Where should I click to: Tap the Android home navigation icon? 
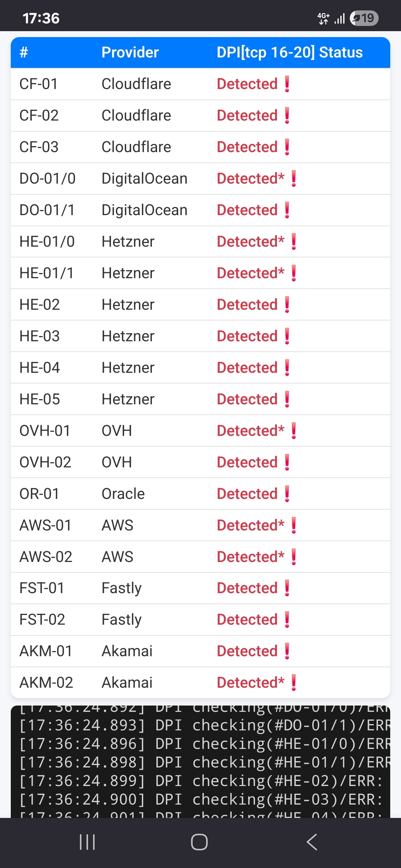click(199, 842)
